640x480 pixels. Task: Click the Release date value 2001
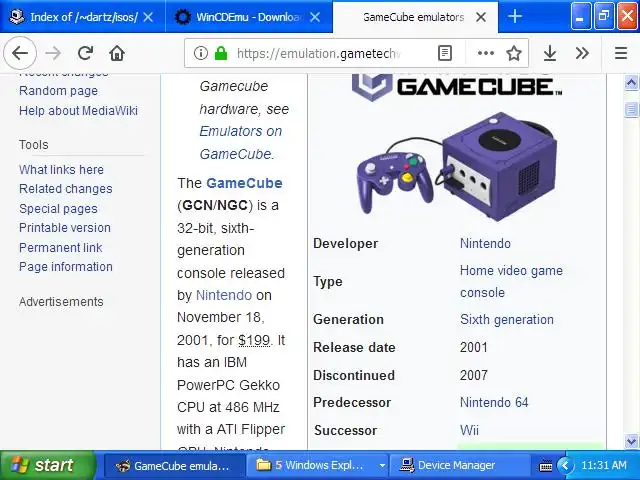473,347
